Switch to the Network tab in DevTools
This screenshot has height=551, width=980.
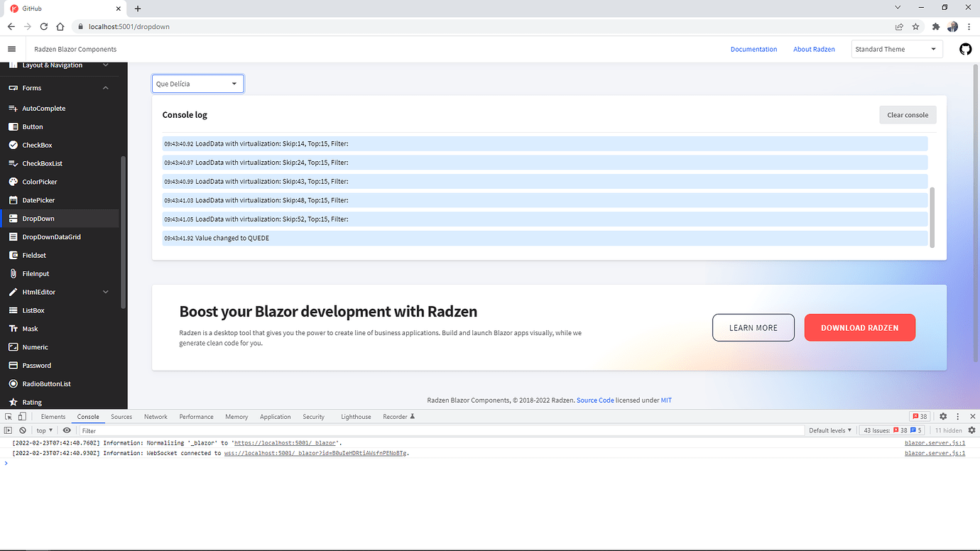coord(156,416)
